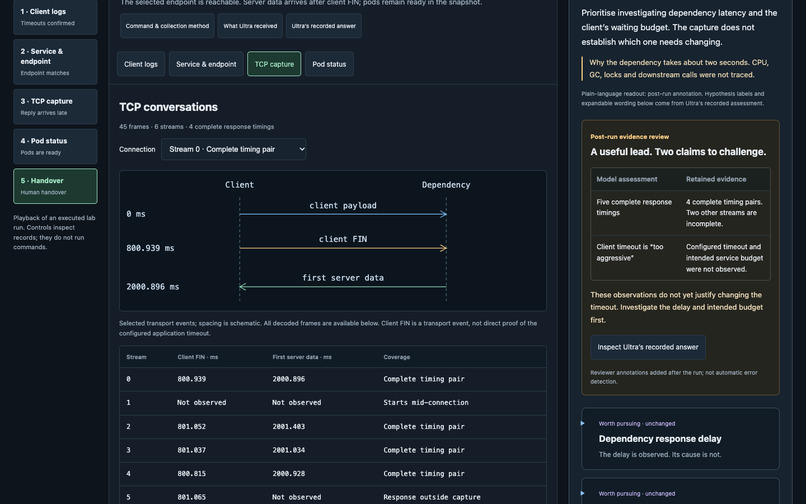
Task: Click the "first server data" arrow label
Action: pyautogui.click(x=343, y=278)
